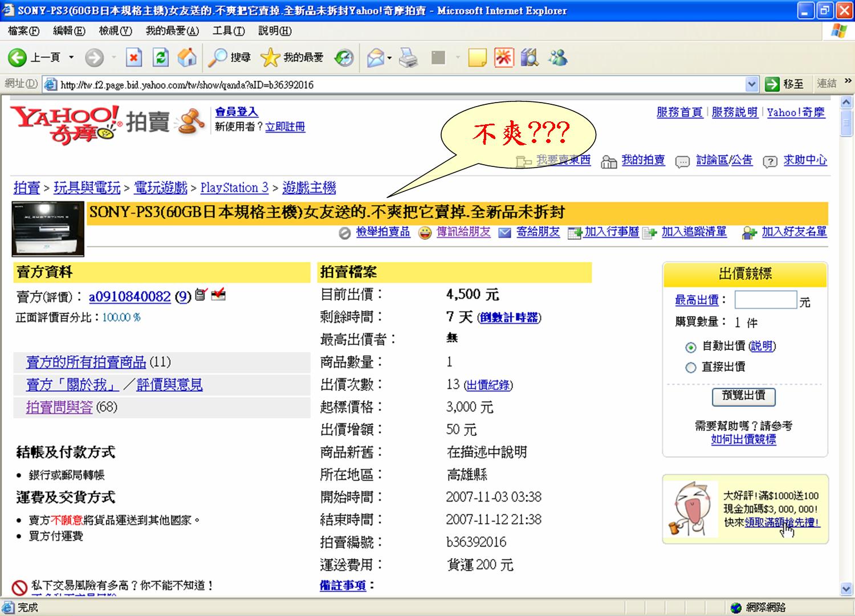Click the add-to-friends-list people icon
This screenshot has height=616, width=855.
tap(749, 233)
